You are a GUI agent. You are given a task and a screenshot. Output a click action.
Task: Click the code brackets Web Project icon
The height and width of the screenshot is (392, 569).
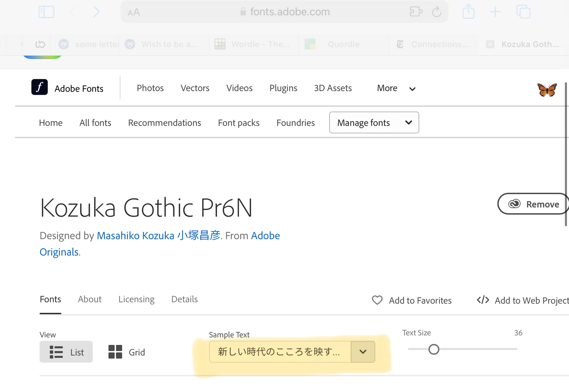click(x=483, y=300)
